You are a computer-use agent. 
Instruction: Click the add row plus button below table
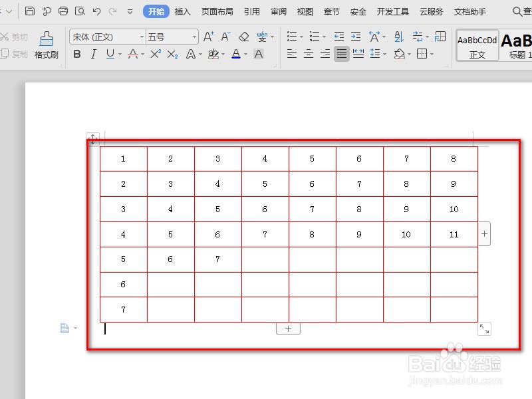pyautogui.click(x=288, y=329)
